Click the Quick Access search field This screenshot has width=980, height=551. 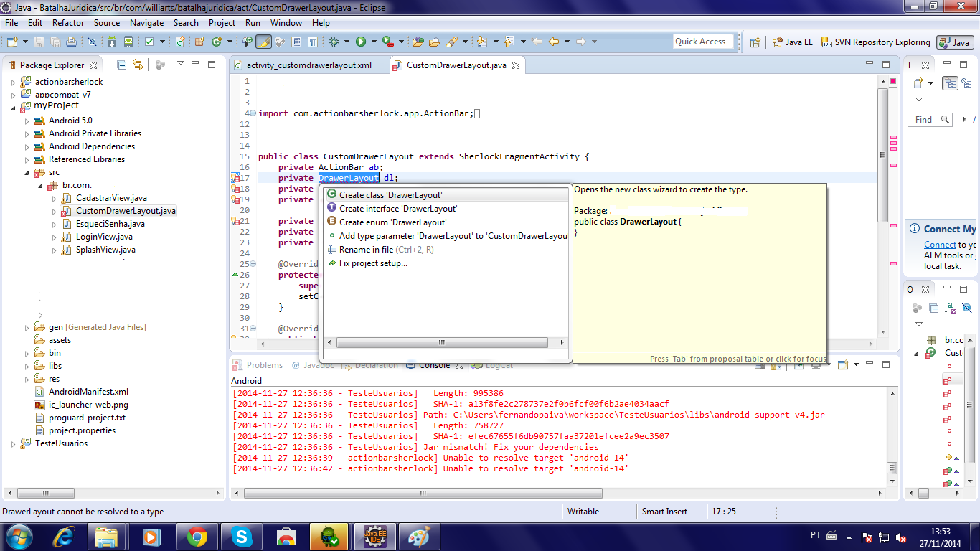pos(704,42)
